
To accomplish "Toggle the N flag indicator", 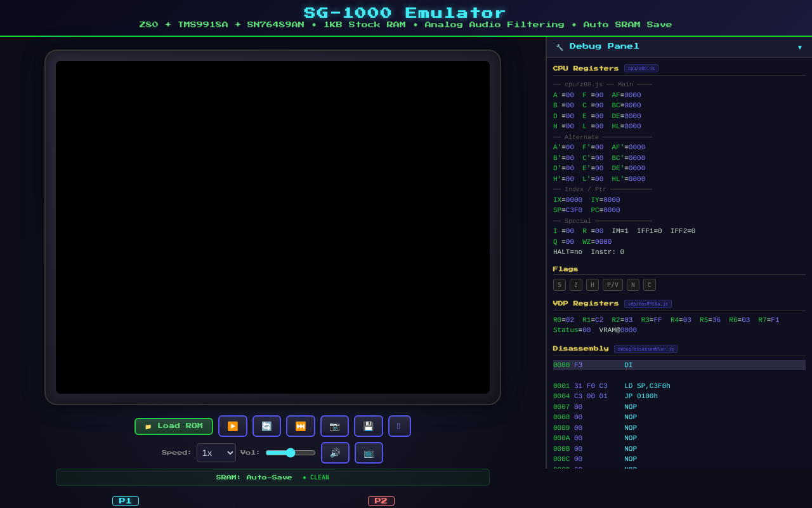I will click(633, 285).
